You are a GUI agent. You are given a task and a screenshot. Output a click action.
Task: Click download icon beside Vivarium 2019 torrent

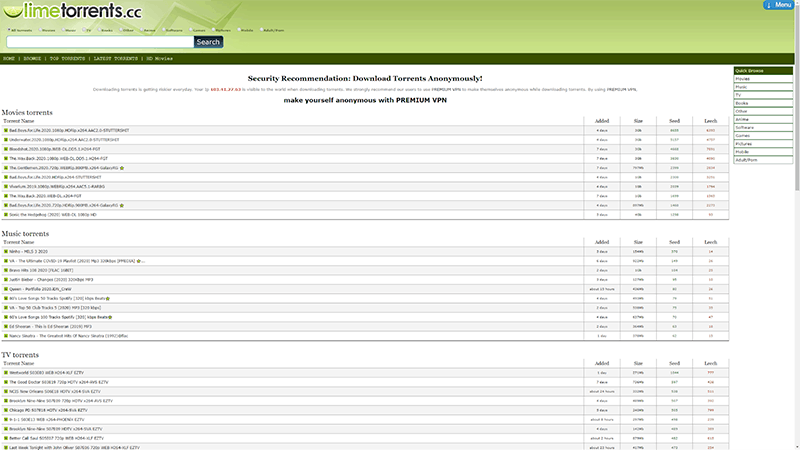[x=6, y=187]
